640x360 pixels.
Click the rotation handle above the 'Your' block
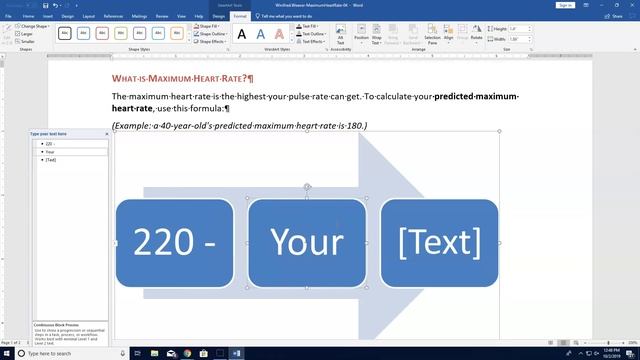(x=307, y=187)
